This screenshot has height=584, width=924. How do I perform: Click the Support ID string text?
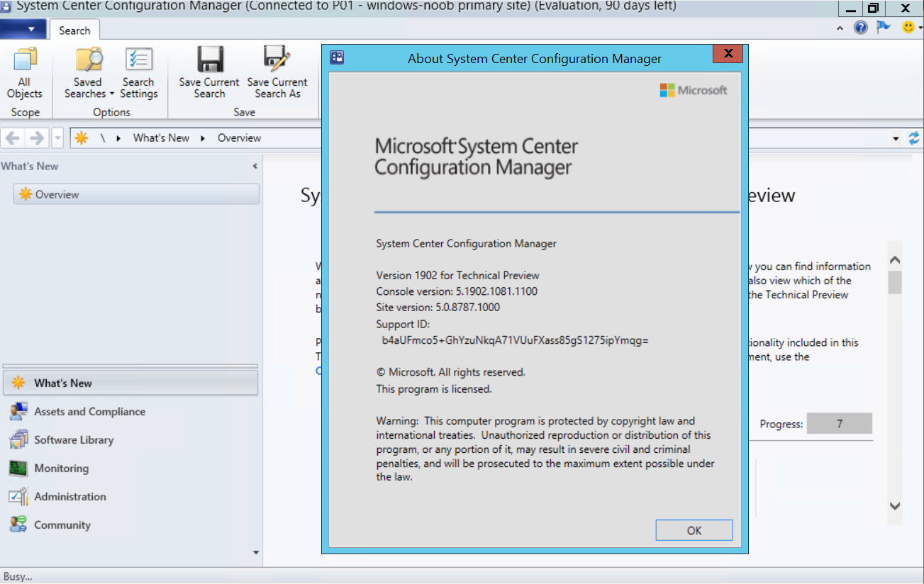[516, 340]
